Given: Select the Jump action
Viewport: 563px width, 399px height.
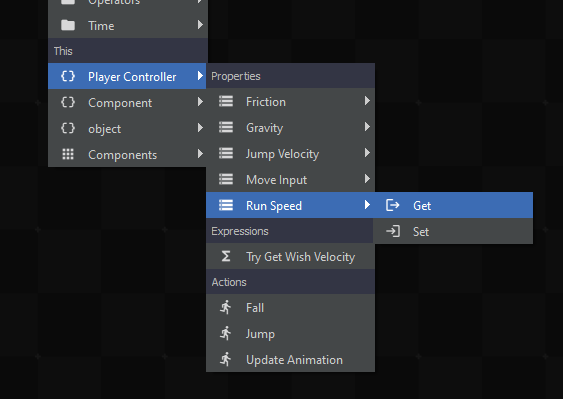Looking at the screenshot, I should pos(290,334).
